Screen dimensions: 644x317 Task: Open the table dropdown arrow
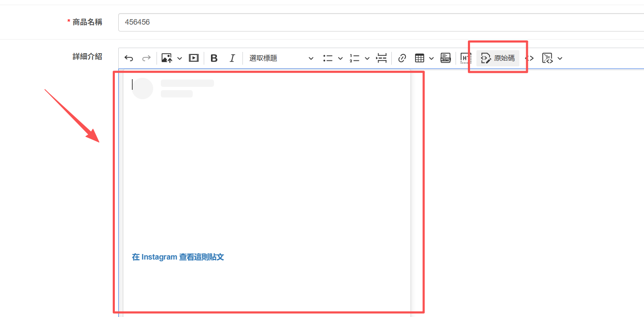(x=432, y=58)
